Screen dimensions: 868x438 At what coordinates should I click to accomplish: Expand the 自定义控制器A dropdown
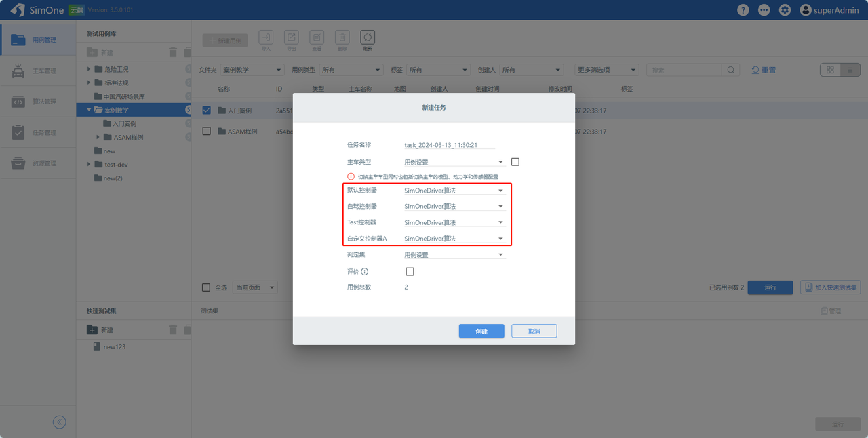[454, 239]
